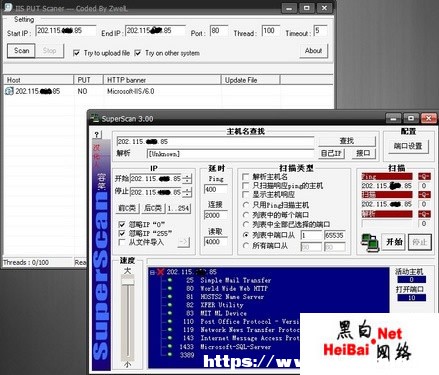
Task: Click the stop IP spinner arrows in SuperScan
Action: pos(187,192)
